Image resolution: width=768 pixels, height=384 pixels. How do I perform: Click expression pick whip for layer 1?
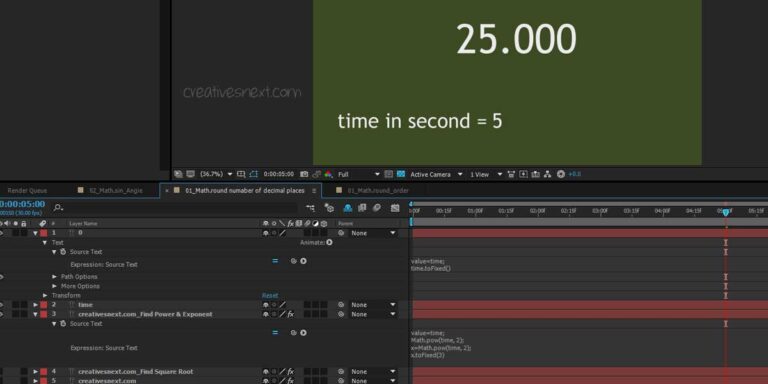(293, 261)
